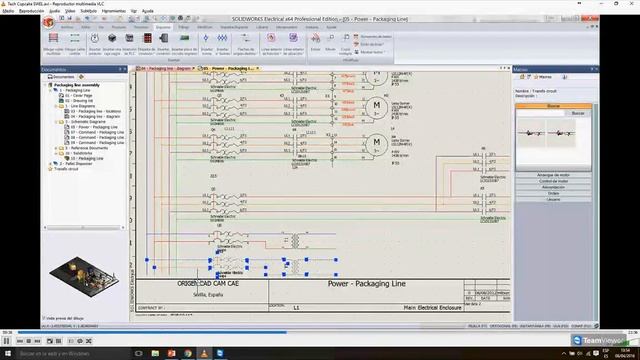Click the Buscar button in Macros panel
This screenshot has height=360, width=640.
578,113
